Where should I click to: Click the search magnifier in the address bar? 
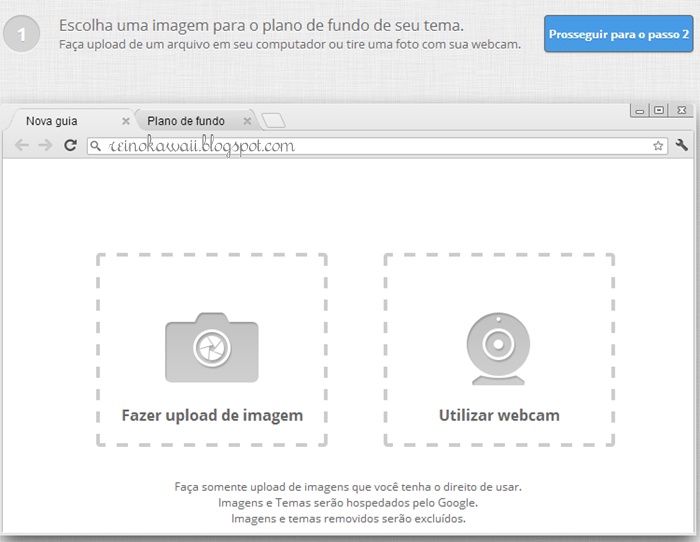click(95, 146)
